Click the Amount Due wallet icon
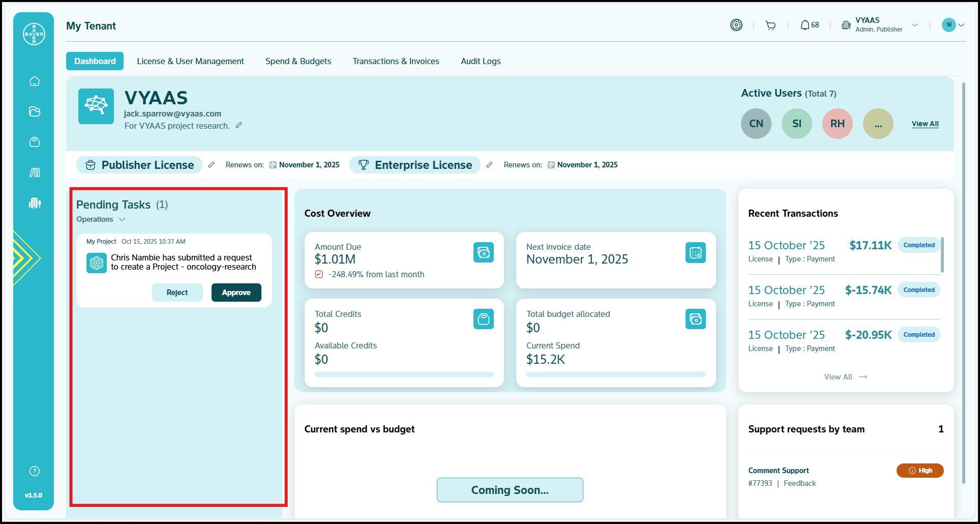The height and width of the screenshot is (524, 980). 483,252
